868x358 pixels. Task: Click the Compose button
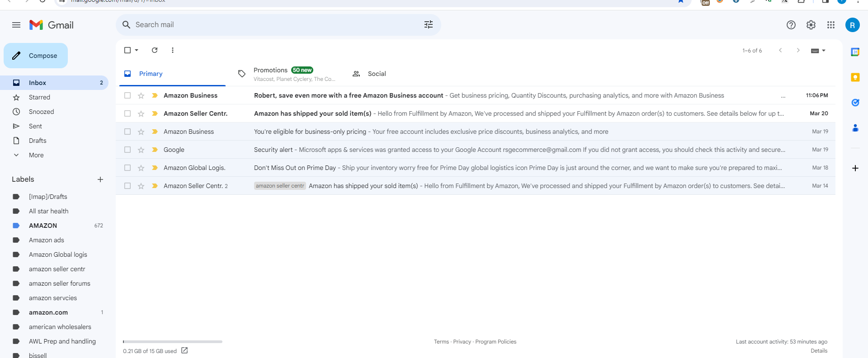coord(36,56)
